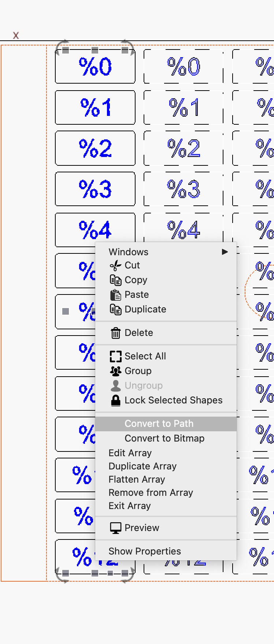
Task: Choose Flatten Array option
Action: point(166,479)
